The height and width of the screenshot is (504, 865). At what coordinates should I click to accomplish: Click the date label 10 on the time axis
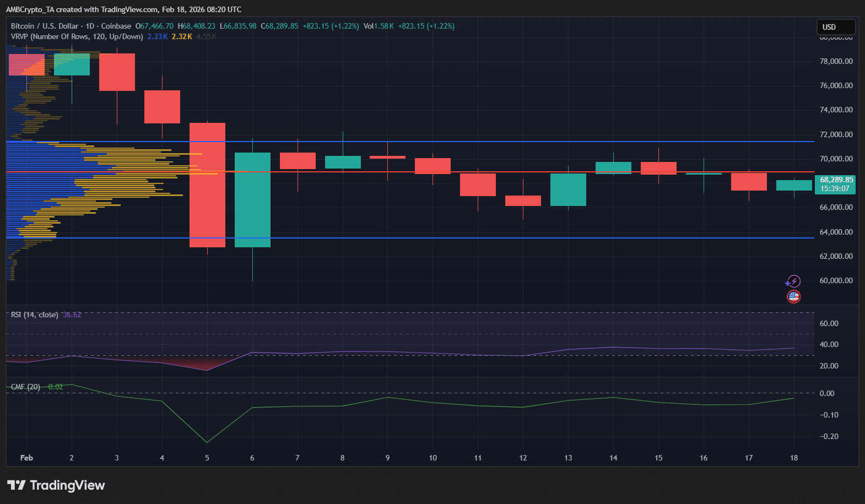pyautogui.click(x=433, y=458)
